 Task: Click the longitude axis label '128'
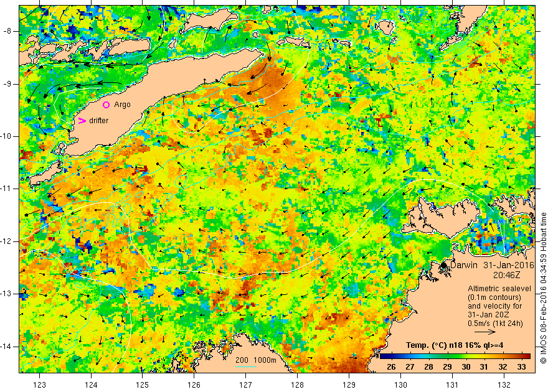298,385
